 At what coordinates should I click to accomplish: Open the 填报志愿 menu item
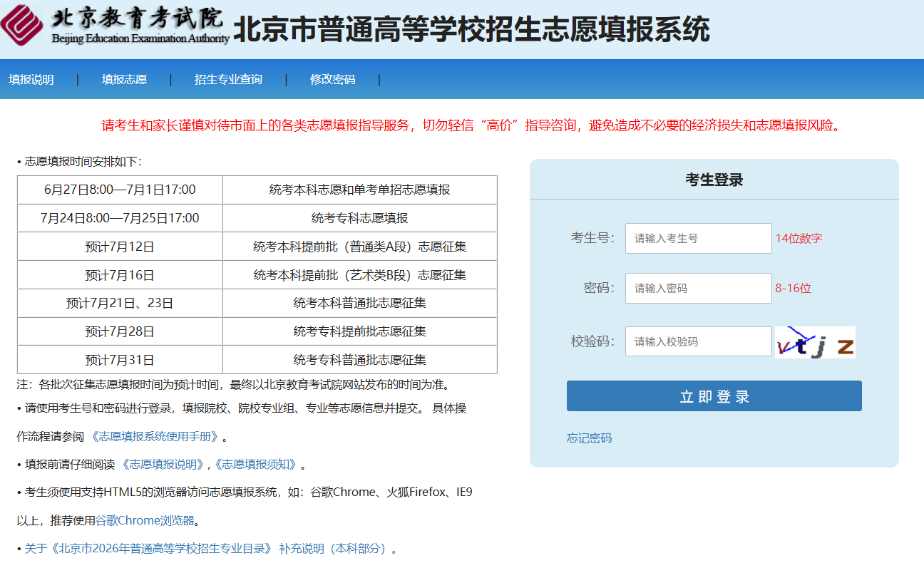pyautogui.click(x=124, y=80)
